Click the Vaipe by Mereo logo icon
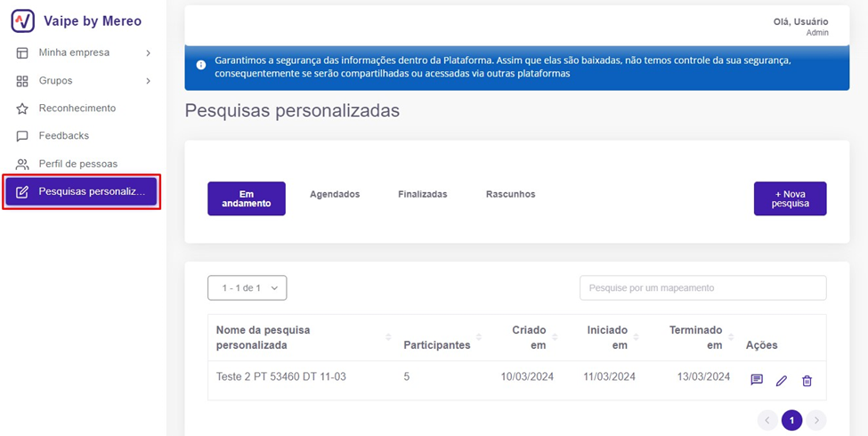The height and width of the screenshot is (436, 868). click(x=23, y=21)
